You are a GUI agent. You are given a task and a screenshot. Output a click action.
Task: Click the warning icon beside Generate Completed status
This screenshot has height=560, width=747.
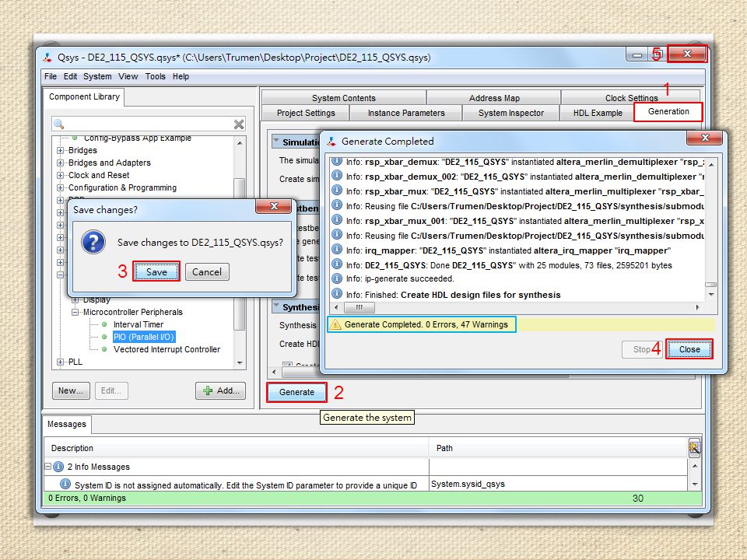click(x=335, y=324)
